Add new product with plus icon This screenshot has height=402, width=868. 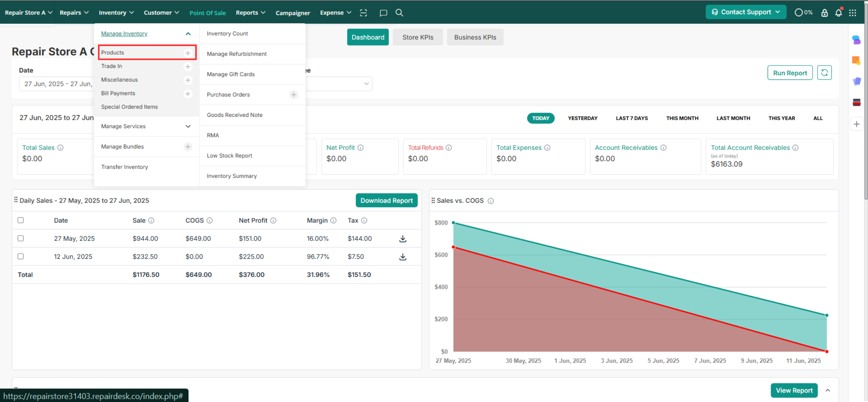coord(188,53)
